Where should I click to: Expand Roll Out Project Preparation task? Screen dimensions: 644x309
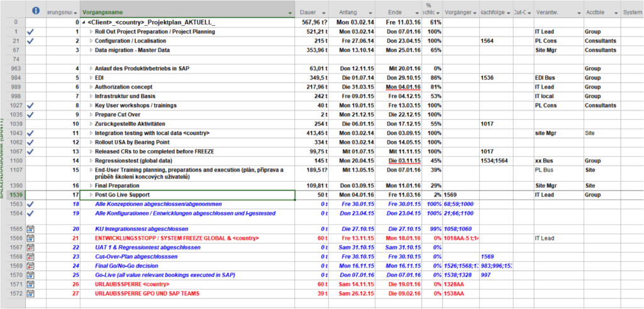[x=91, y=31]
